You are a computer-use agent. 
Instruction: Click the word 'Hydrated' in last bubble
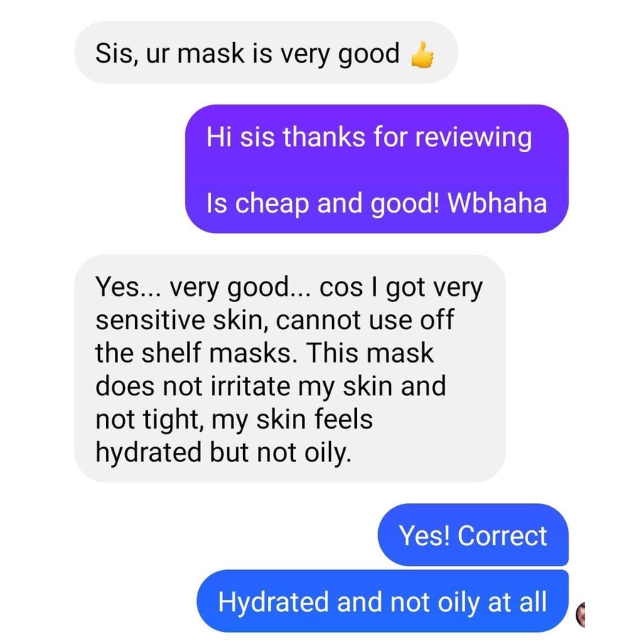[x=274, y=603]
